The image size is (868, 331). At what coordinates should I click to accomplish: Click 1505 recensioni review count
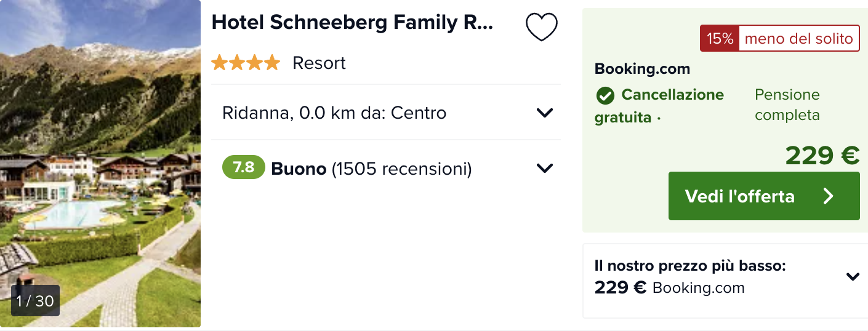(401, 168)
